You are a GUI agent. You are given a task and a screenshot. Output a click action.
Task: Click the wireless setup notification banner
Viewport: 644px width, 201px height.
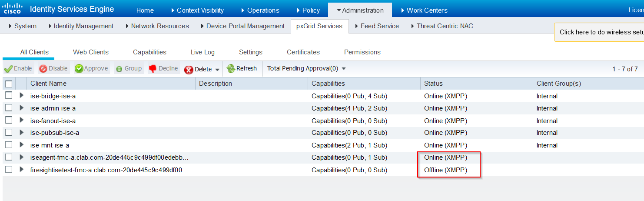(599, 32)
